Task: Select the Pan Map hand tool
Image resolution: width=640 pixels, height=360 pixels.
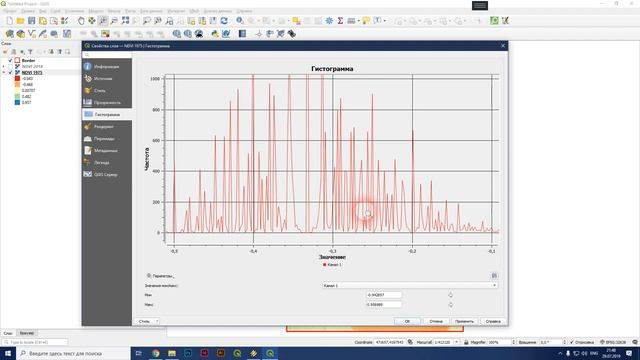Action: [81, 20]
